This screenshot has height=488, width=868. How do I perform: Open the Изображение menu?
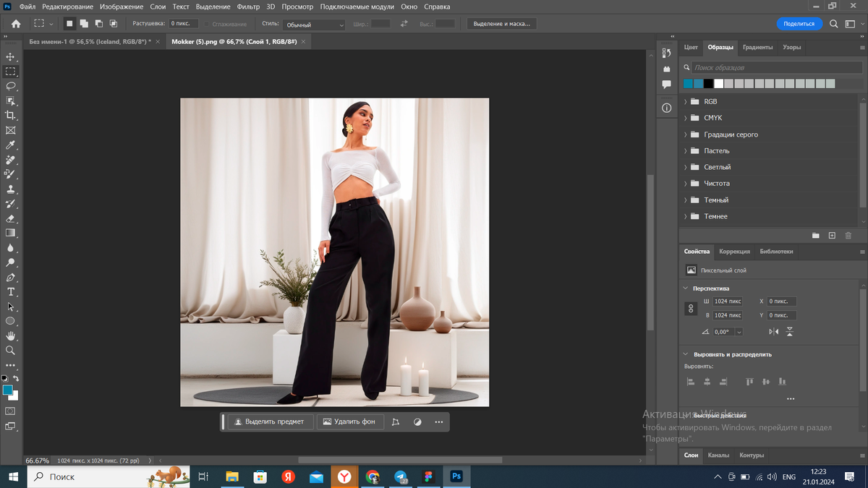[x=122, y=7]
